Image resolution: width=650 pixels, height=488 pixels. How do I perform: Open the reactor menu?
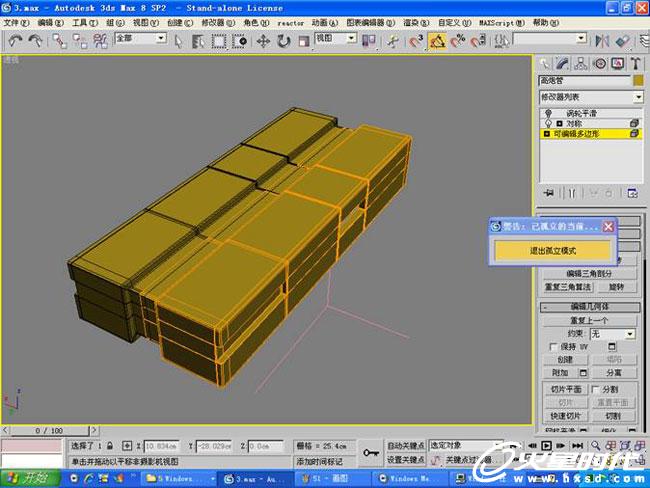[x=291, y=23]
